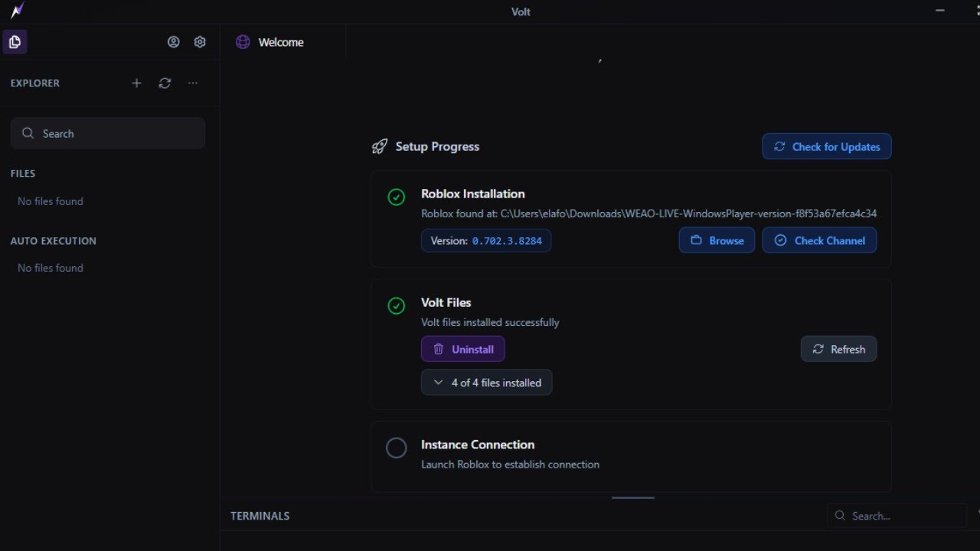
Task: Click the "Roblox found at" path text
Action: [x=649, y=214]
